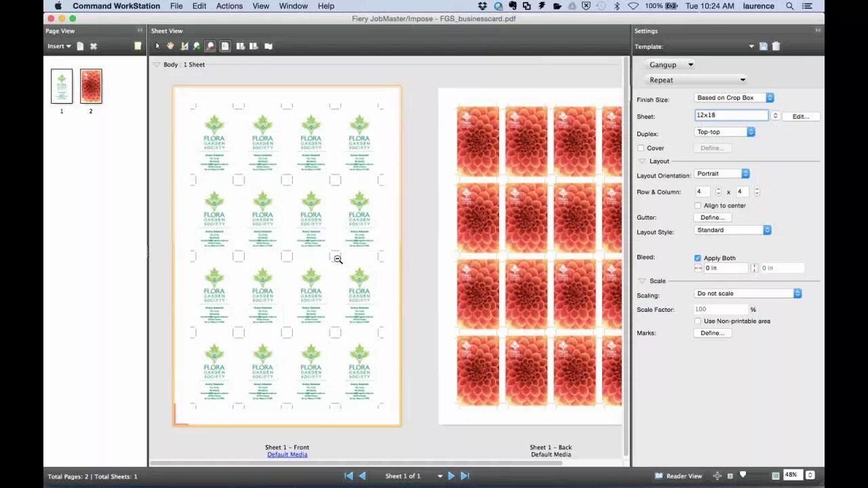Collapse the Settings panel
This screenshot has width=868, height=488.
(818, 30)
